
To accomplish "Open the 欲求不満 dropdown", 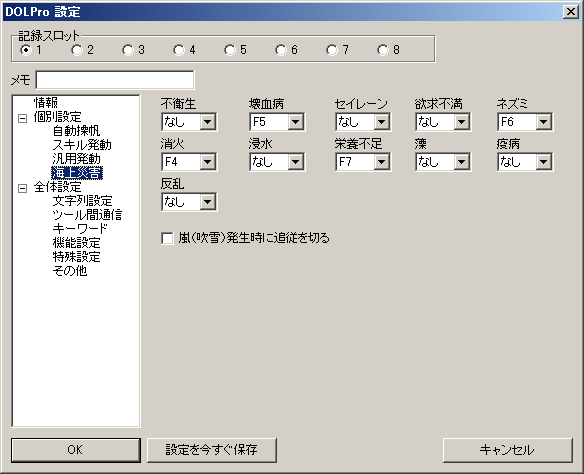I will (443, 122).
